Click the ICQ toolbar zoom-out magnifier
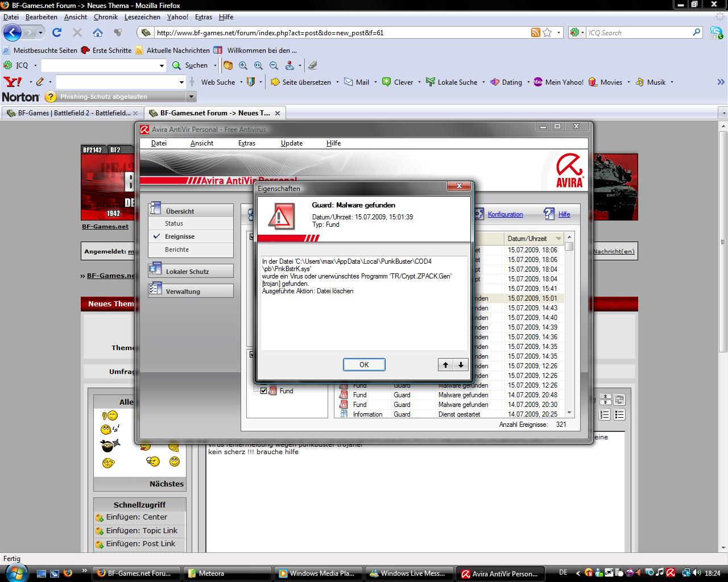Viewport: 728px width, 582px height. [x=274, y=65]
